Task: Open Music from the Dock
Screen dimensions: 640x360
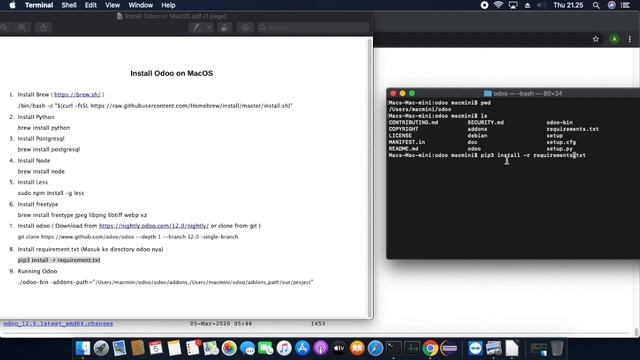Action: (284, 348)
